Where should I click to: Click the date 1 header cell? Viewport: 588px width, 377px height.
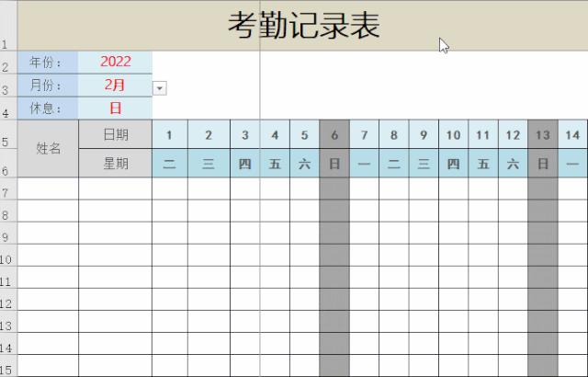coord(170,134)
